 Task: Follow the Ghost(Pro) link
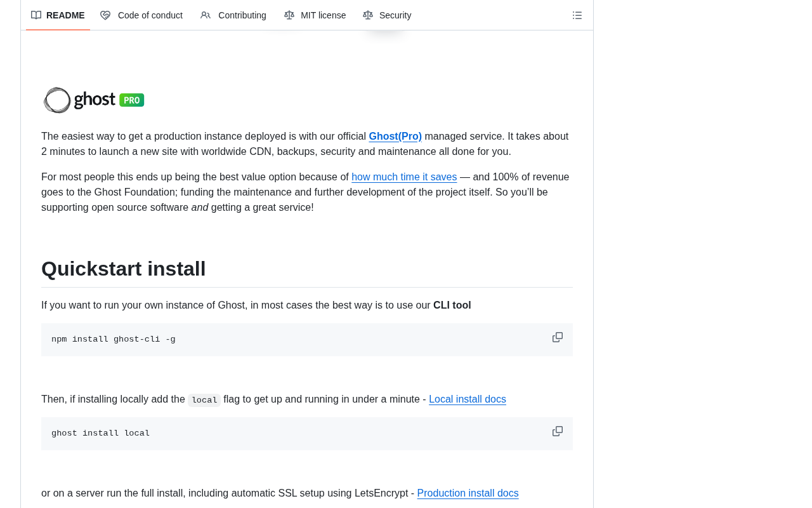pos(395,137)
